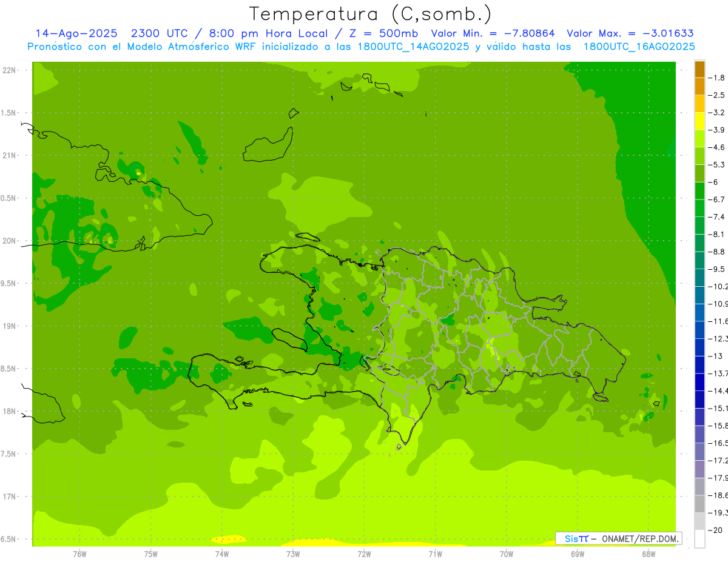This screenshot has width=728, height=562.
Task: Click the "-4.6" colorbar label
Action: click(x=717, y=147)
